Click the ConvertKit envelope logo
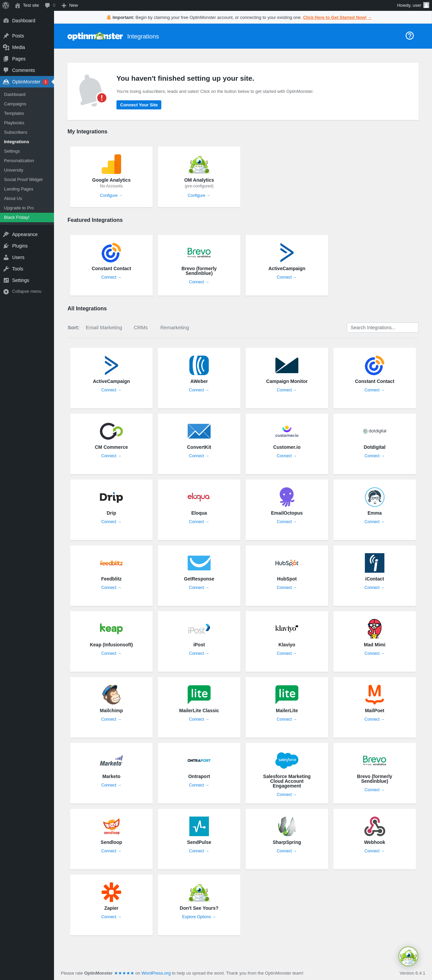 [199, 431]
